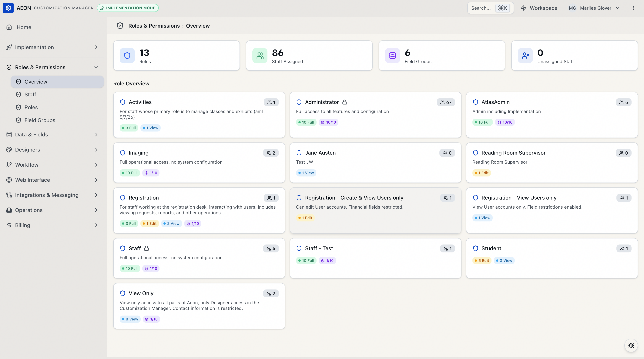Click the Student 3 View badge

(x=504, y=261)
